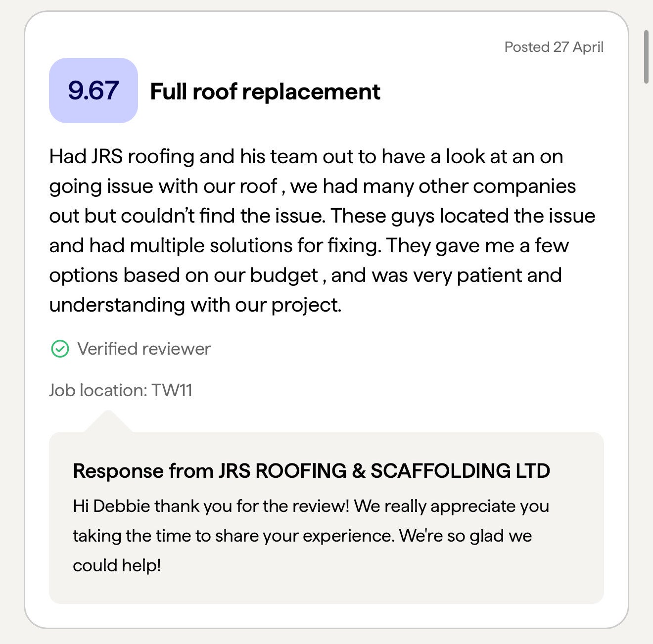The width and height of the screenshot is (653, 644).
Task: Click "We really appreciate you" in the response
Action: pyautogui.click(x=452, y=506)
